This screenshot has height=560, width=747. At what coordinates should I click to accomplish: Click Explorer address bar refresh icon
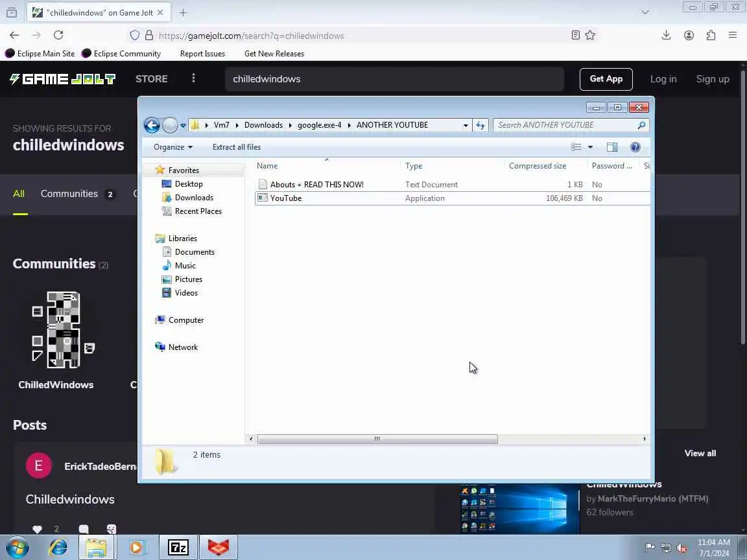(480, 125)
